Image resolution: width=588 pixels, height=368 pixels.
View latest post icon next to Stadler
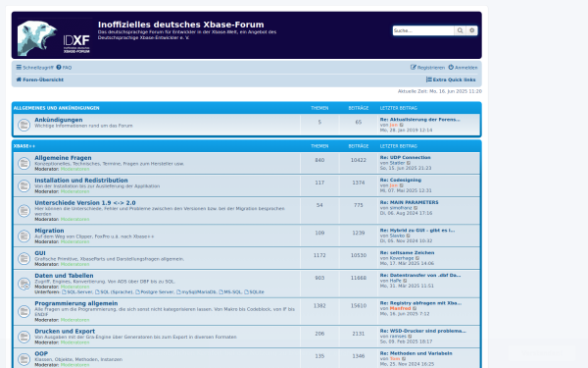tap(409, 163)
